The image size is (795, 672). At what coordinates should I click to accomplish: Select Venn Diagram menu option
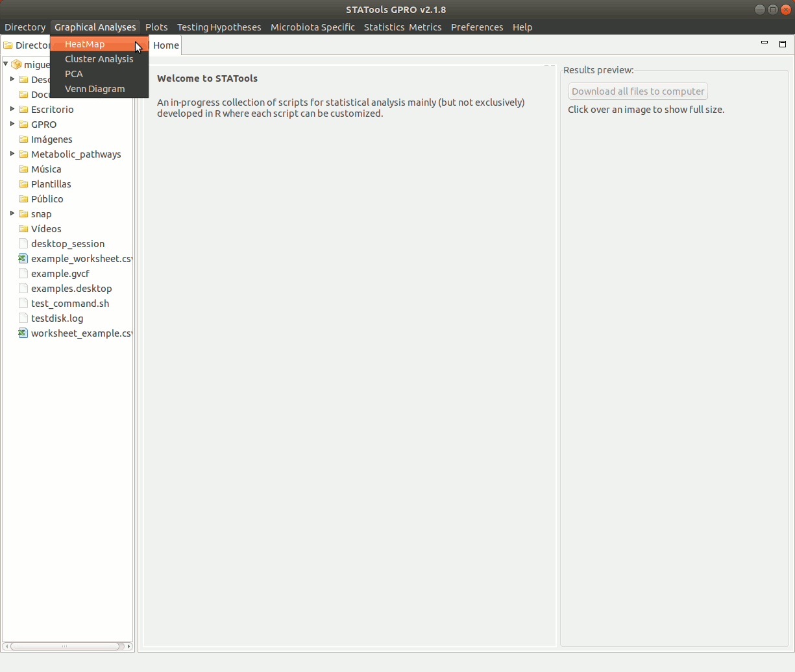(95, 89)
